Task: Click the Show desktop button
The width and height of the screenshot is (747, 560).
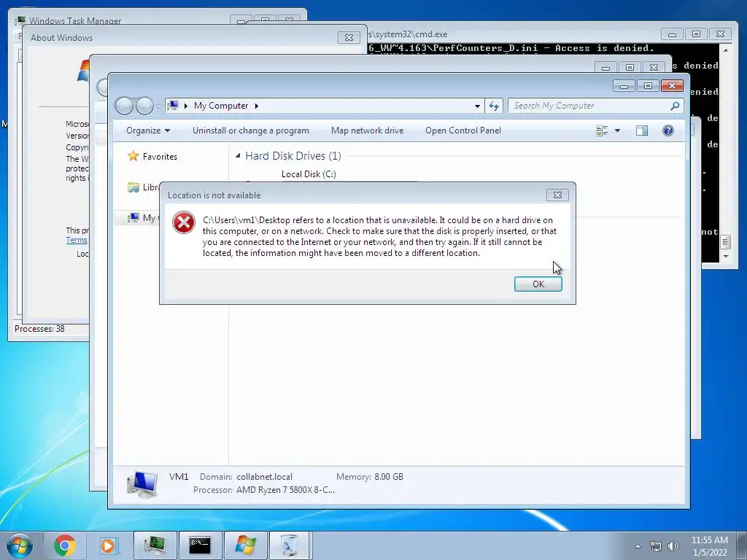Action: click(x=743, y=545)
